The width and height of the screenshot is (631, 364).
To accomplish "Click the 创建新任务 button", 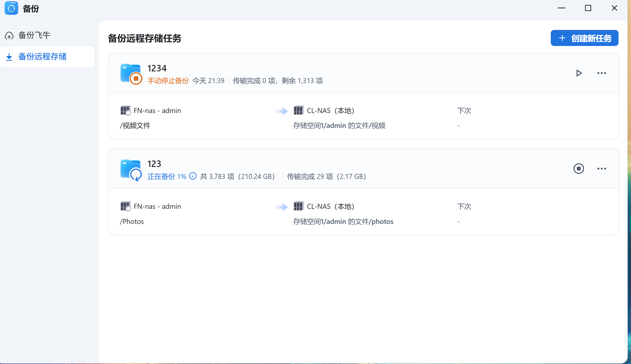I will click(584, 38).
